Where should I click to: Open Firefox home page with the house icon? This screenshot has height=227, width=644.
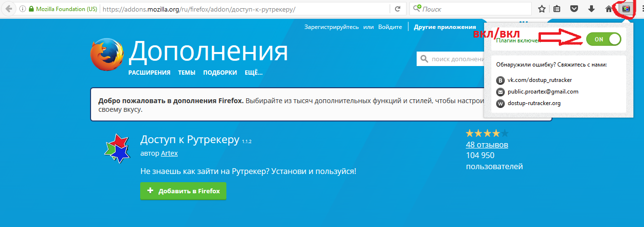coord(609,9)
